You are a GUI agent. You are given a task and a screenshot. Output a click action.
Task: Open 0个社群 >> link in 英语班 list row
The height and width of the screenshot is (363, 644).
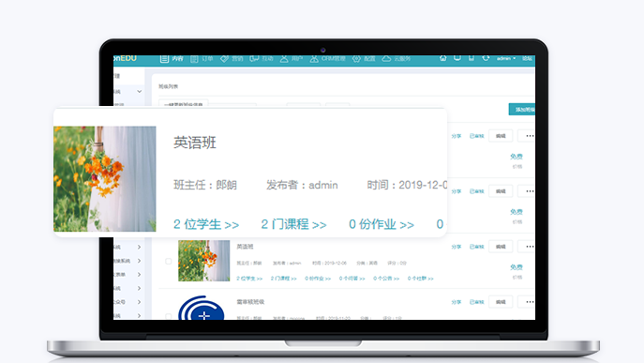[421, 279]
